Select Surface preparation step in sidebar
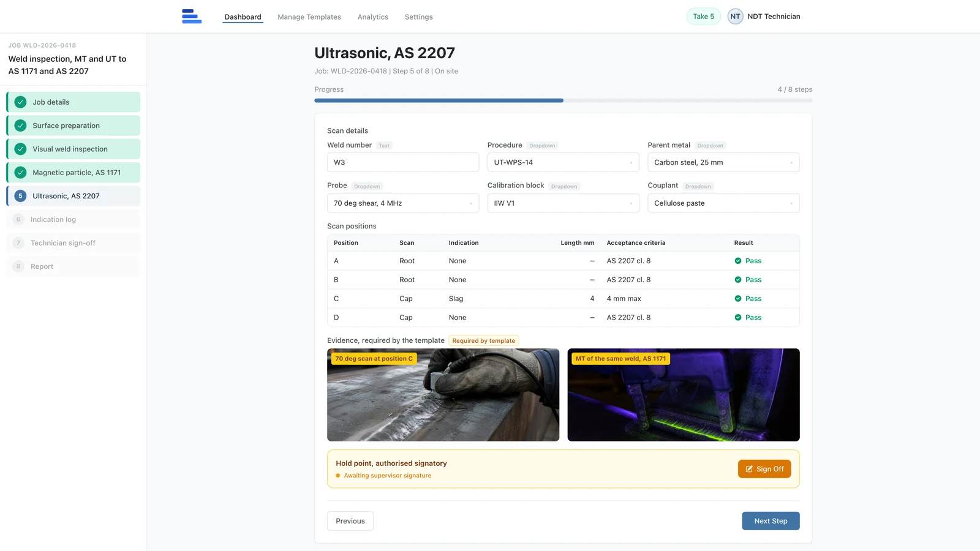Image resolution: width=980 pixels, height=551 pixels. (x=73, y=126)
